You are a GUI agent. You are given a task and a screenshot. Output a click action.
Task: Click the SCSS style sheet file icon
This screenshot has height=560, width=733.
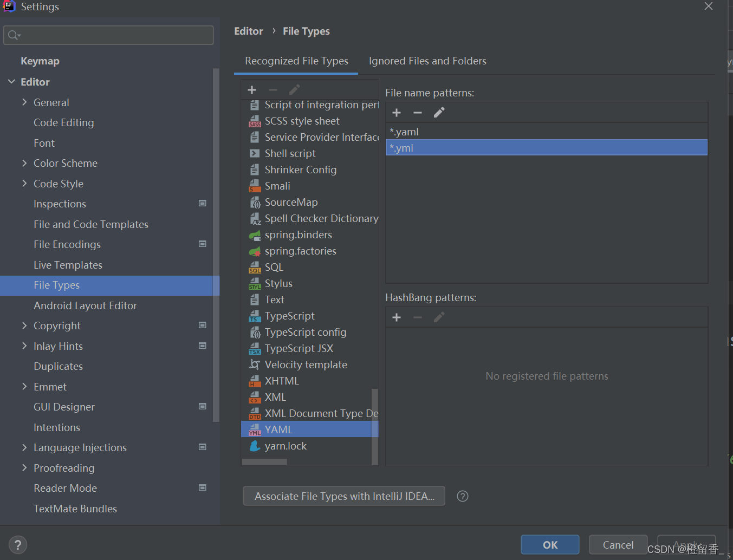(x=255, y=121)
